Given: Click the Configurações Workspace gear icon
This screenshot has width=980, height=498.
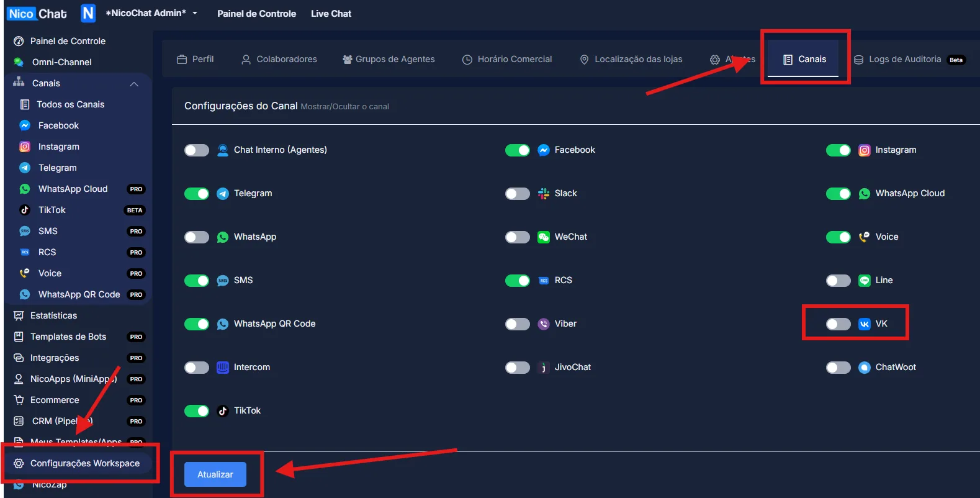Looking at the screenshot, I should click(19, 463).
